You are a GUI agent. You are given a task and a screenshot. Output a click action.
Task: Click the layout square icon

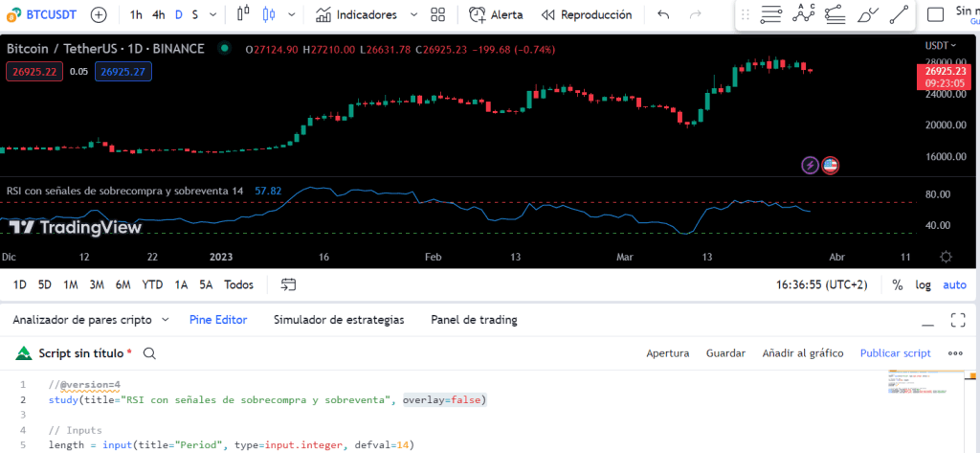[935, 14]
